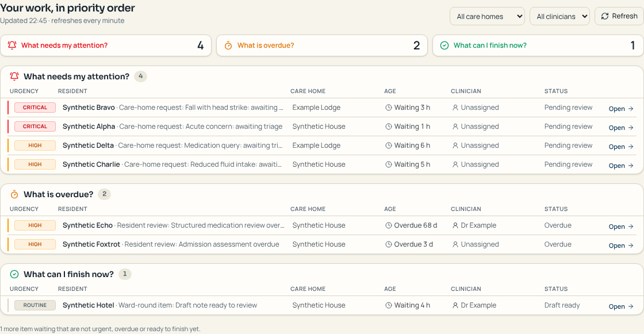Screen dimensions: 644x334
Task: Click person icon in Synthetic Bravo clinician cell
Action: pos(455,108)
